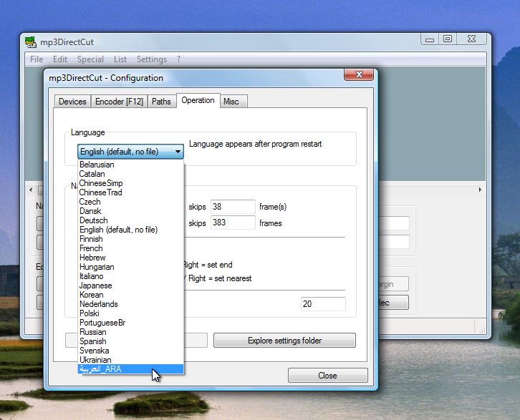This screenshot has height=420, width=520.
Task: Go to the Misc tab
Action: point(231,102)
